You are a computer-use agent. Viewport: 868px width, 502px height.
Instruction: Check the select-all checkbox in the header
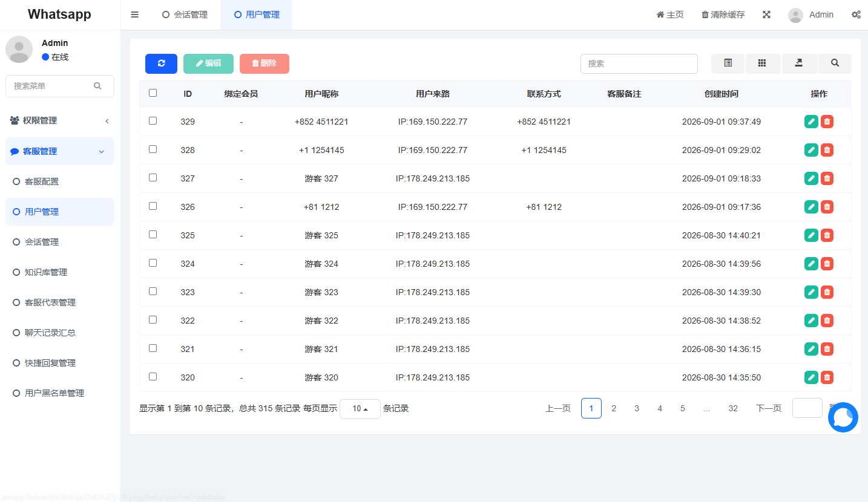point(153,93)
